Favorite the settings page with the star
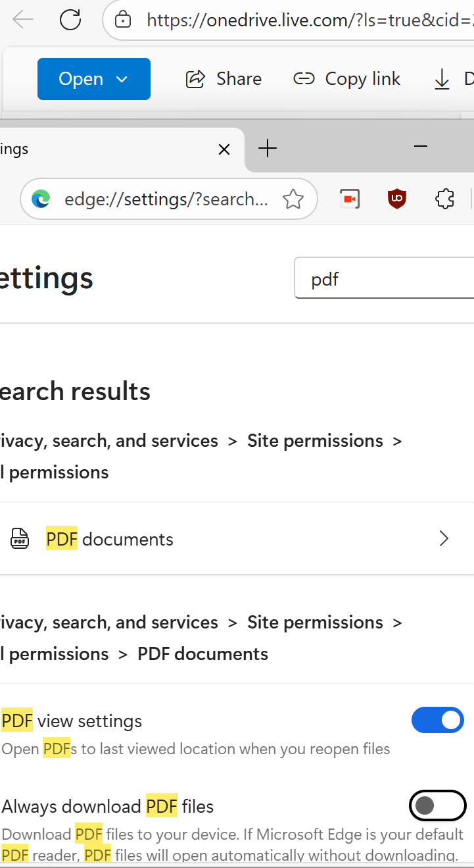474x868 pixels. click(x=293, y=198)
